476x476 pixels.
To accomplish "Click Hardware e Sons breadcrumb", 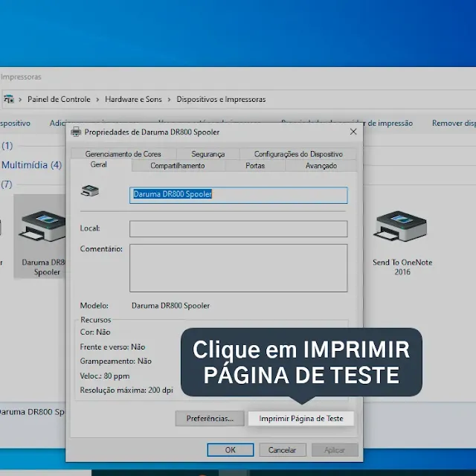I will [133, 99].
